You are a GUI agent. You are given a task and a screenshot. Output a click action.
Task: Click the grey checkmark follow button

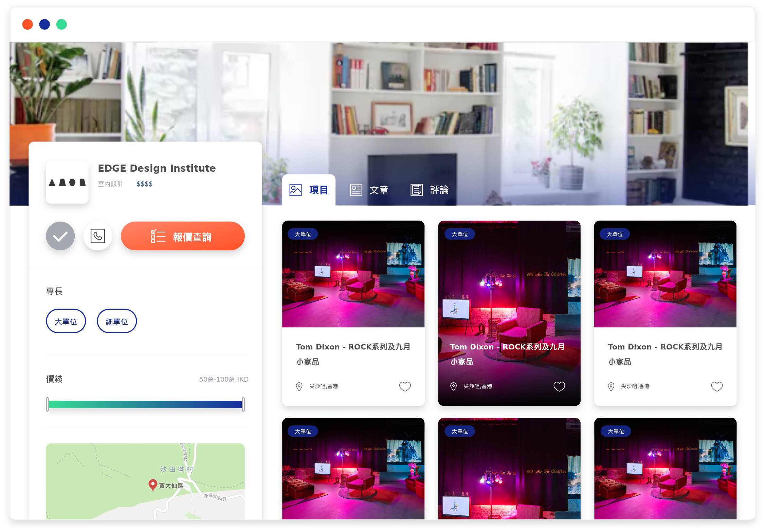click(60, 236)
